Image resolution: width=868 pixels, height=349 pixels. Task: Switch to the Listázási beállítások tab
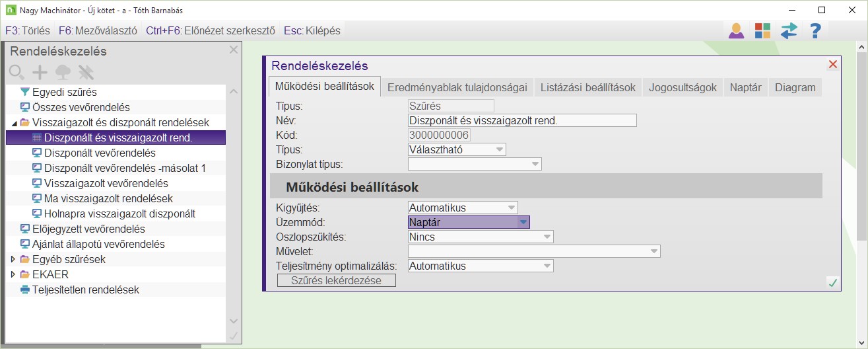tap(587, 87)
